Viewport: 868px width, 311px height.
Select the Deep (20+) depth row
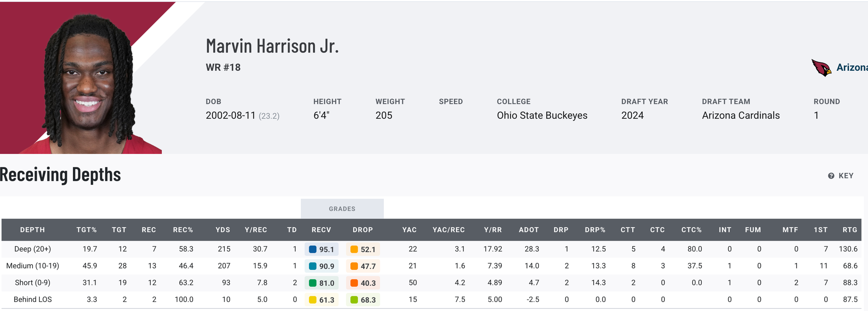33,249
